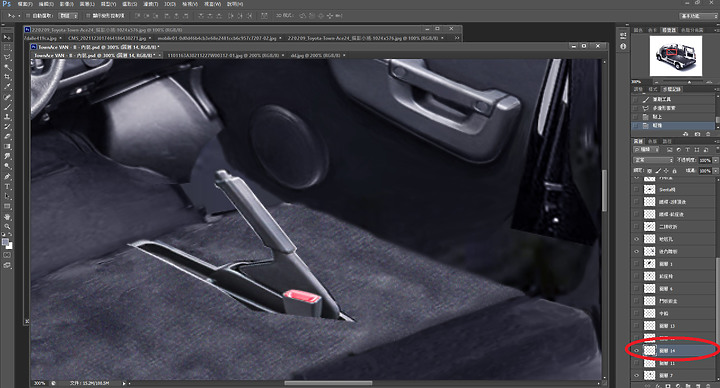Click the lock all icon in Layers panel

click(x=675, y=171)
